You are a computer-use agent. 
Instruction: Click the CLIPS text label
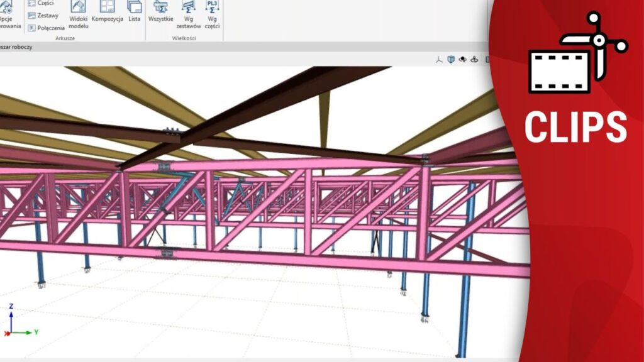tap(575, 127)
